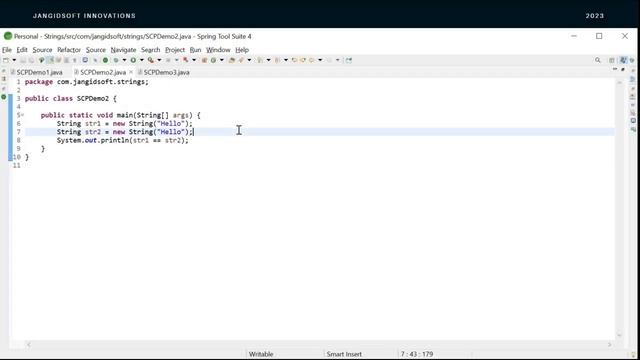Image resolution: width=640 pixels, height=360 pixels.
Task: Click horizontal scrollbar right arrow
Action: point(609,345)
